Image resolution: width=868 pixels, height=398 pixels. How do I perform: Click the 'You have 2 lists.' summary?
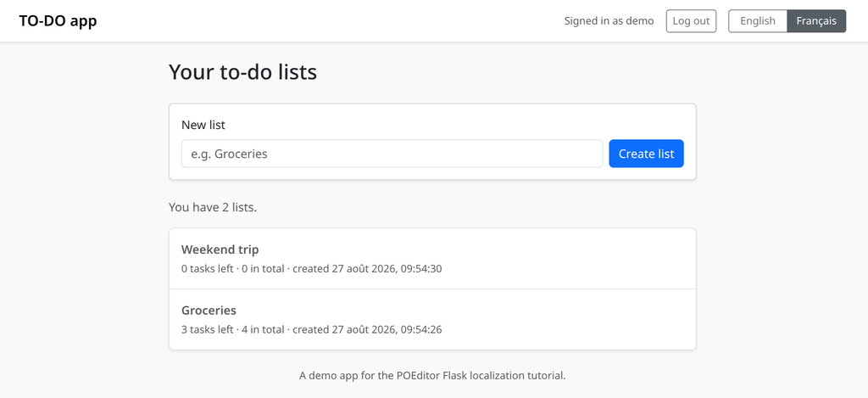tap(213, 208)
